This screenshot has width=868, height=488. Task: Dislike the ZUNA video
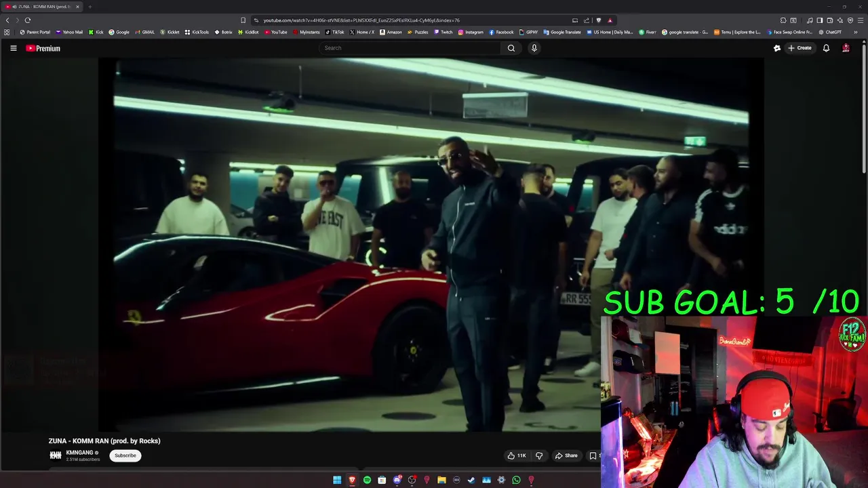[x=539, y=455]
